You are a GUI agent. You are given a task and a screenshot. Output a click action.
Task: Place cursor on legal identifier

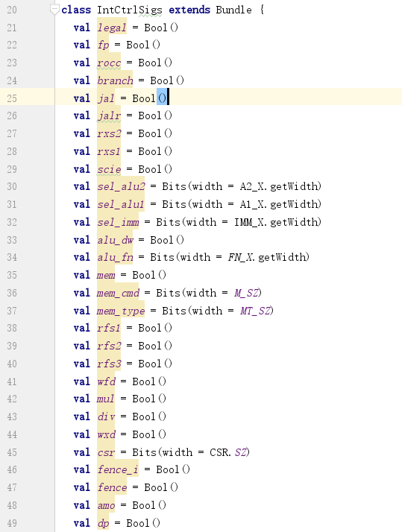pyautogui.click(x=112, y=28)
